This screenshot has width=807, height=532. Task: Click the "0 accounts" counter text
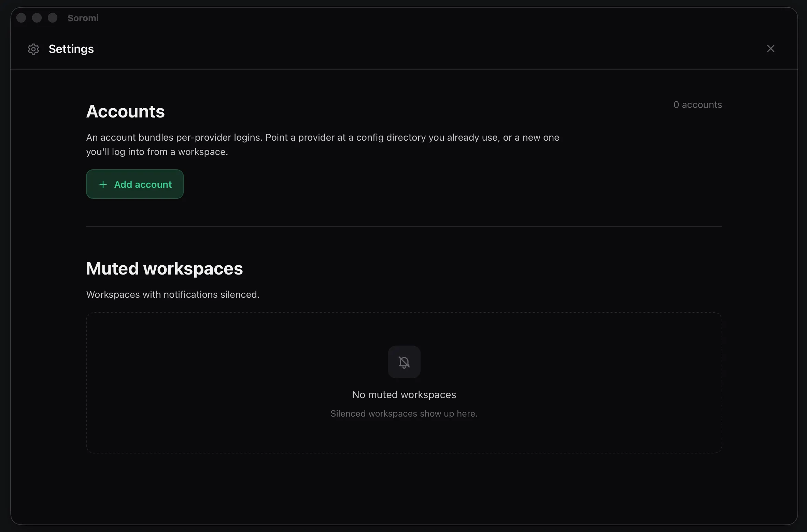pos(697,104)
